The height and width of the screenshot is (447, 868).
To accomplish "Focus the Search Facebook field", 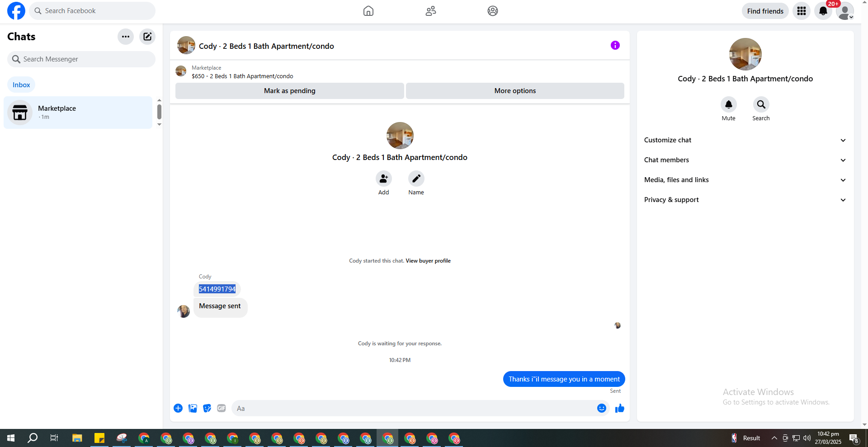I will [92, 11].
